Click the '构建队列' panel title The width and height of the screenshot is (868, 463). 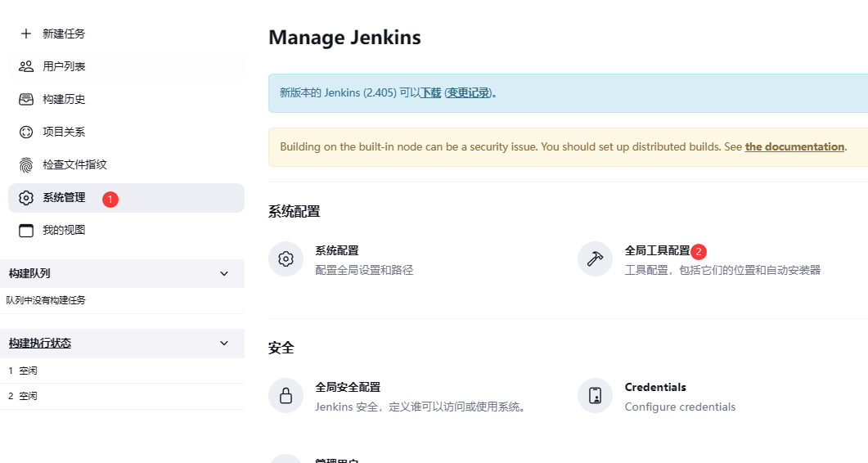tap(29, 273)
